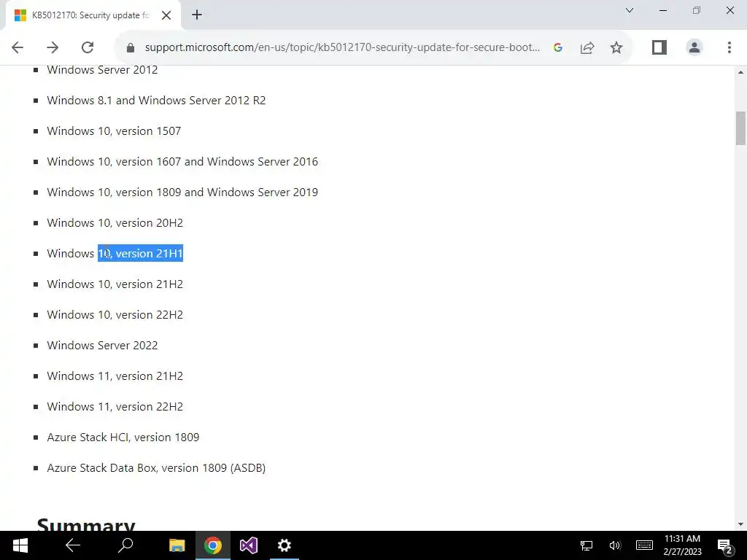
Task: Share this page using the share icon
Action: [587, 47]
